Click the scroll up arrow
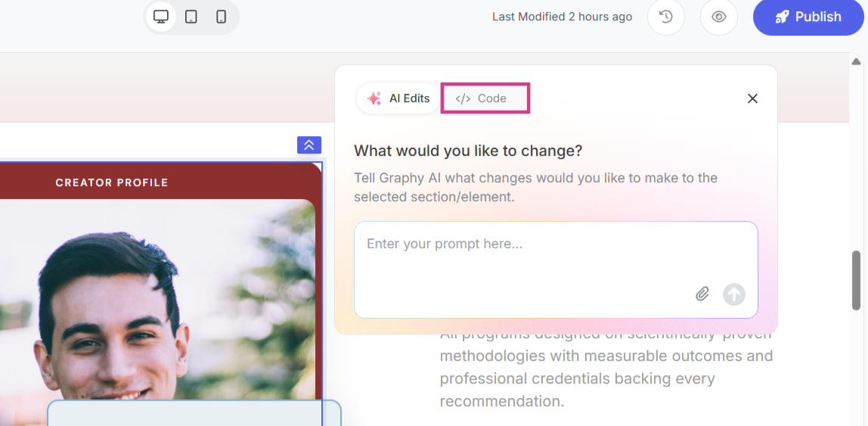 coord(856,61)
